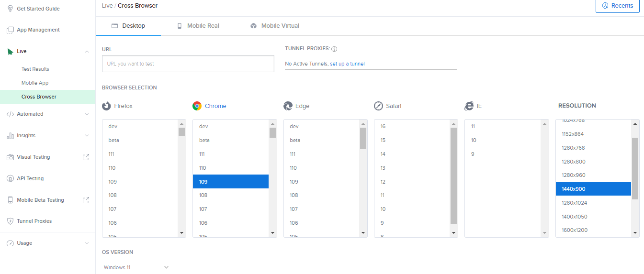Expand the Automated sidebar section

87,114
